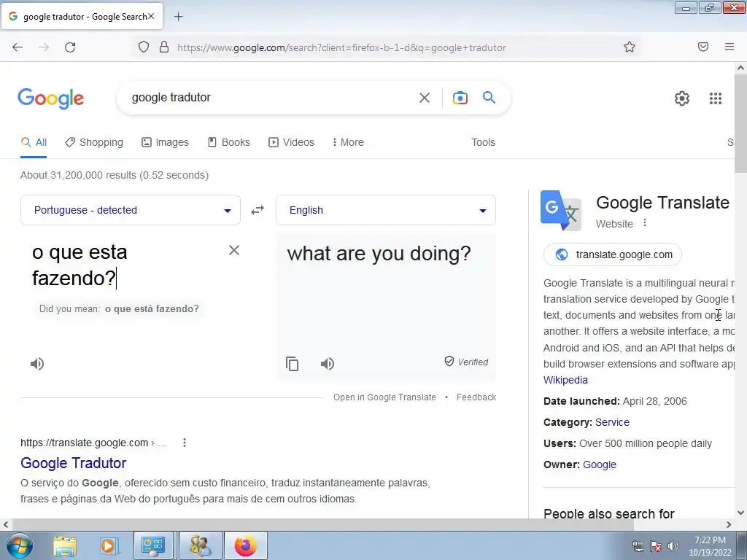Open the network icon in system tray

638,545
